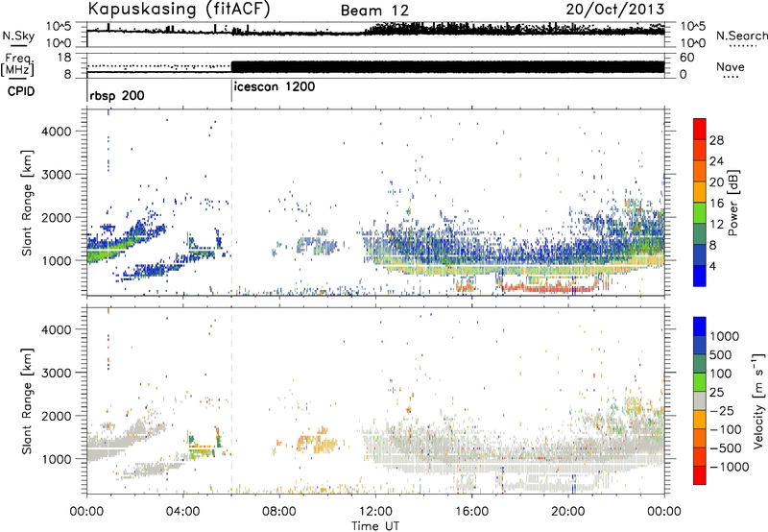Click the red bottom segment of Velocity colorbar
Screen dimensions: 768x532
point(700,475)
